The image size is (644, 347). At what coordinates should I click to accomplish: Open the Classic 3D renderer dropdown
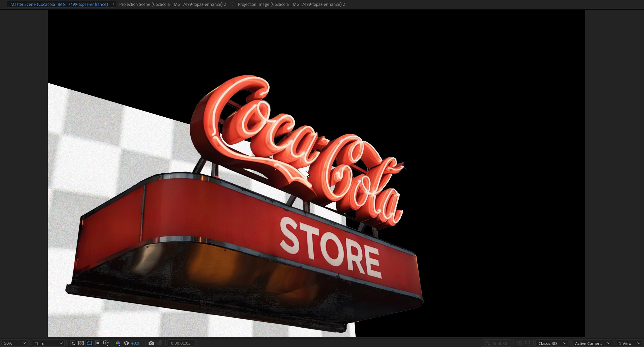(x=552, y=343)
